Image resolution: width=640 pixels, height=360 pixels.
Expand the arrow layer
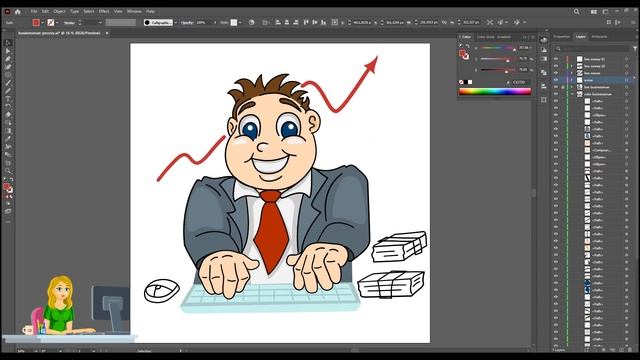click(572, 80)
